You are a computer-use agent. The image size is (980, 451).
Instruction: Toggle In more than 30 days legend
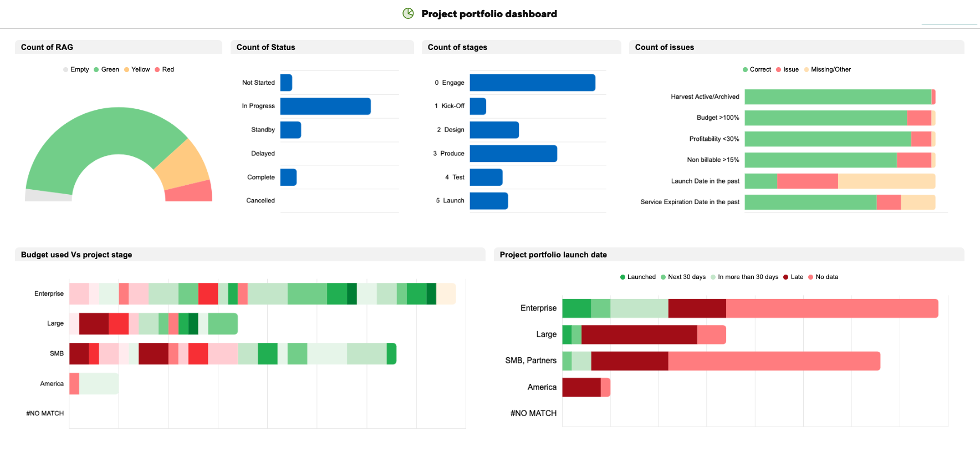point(744,277)
